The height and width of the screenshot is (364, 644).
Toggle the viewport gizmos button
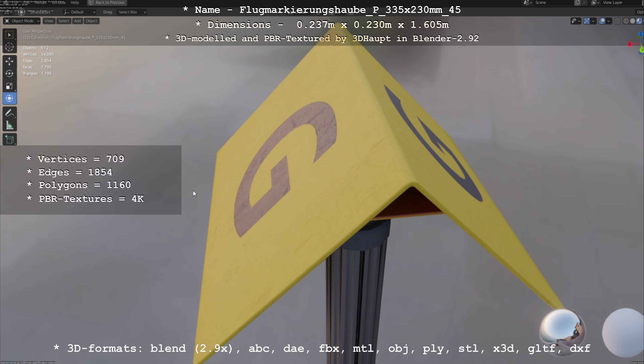coord(587,21)
